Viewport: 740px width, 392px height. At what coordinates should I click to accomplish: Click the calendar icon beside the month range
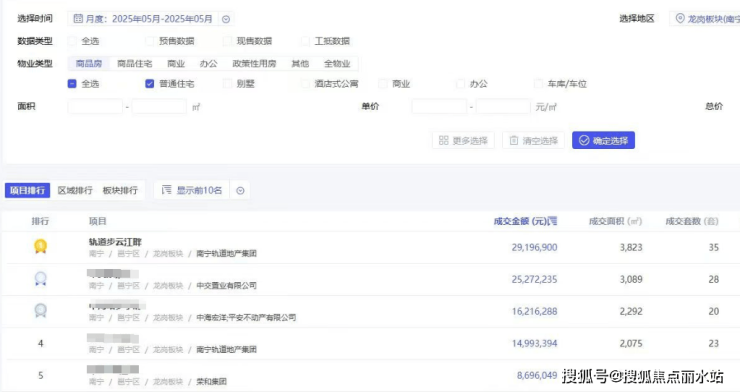point(78,19)
